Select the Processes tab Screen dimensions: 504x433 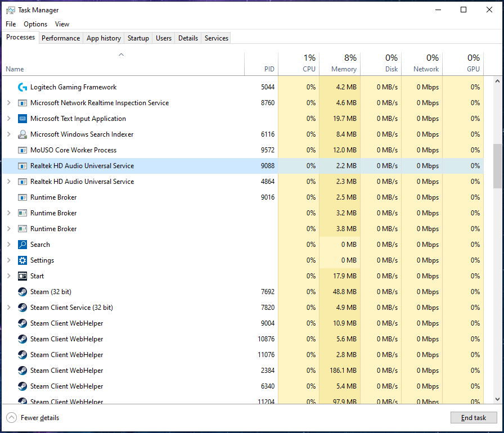pos(21,37)
